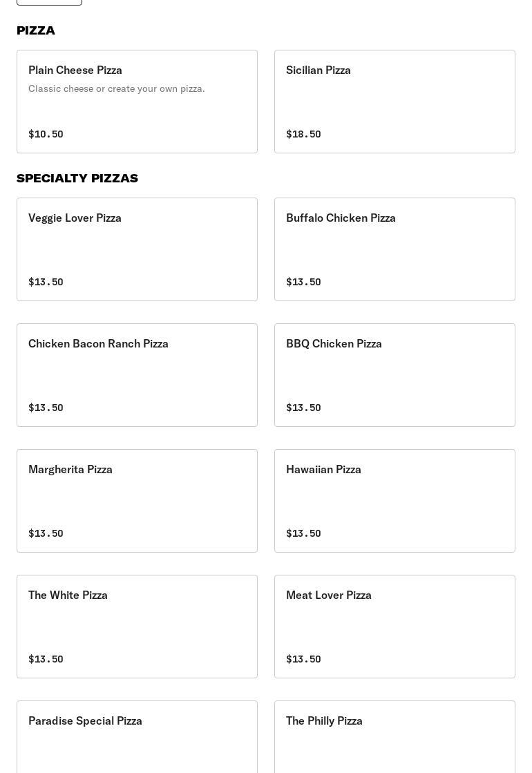Open the Plain Cheese Pizza item card
This screenshot has height=773, width=532.
tap(137, 102)
